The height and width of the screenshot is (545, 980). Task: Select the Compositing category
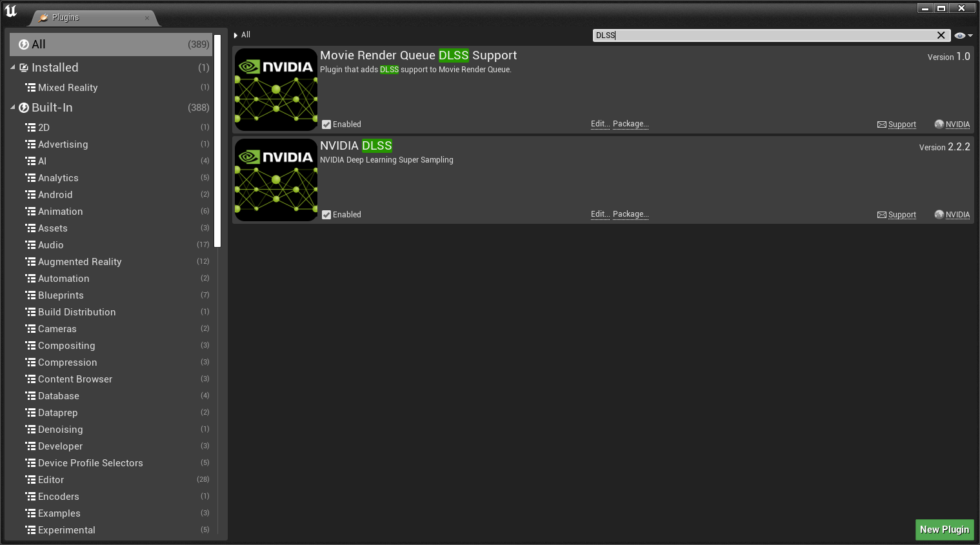pos(111,346)
